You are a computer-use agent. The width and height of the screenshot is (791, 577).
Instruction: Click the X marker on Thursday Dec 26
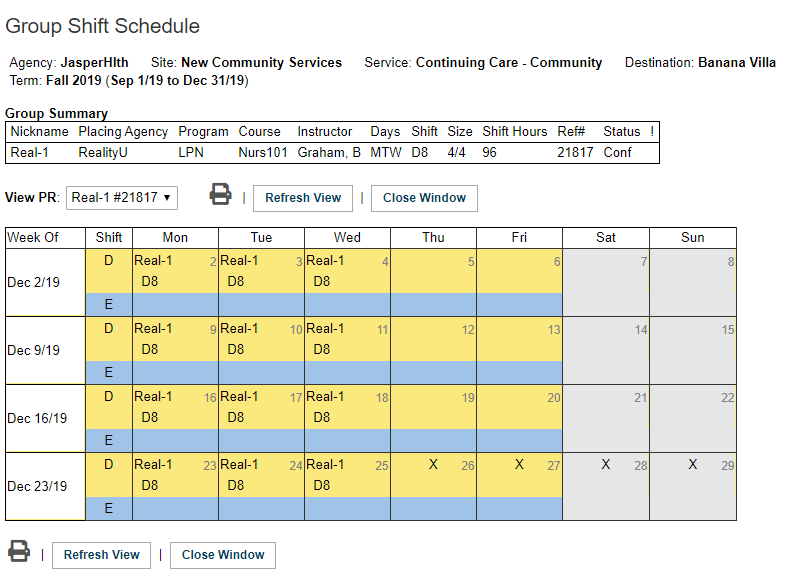click(x=433, y=465)
